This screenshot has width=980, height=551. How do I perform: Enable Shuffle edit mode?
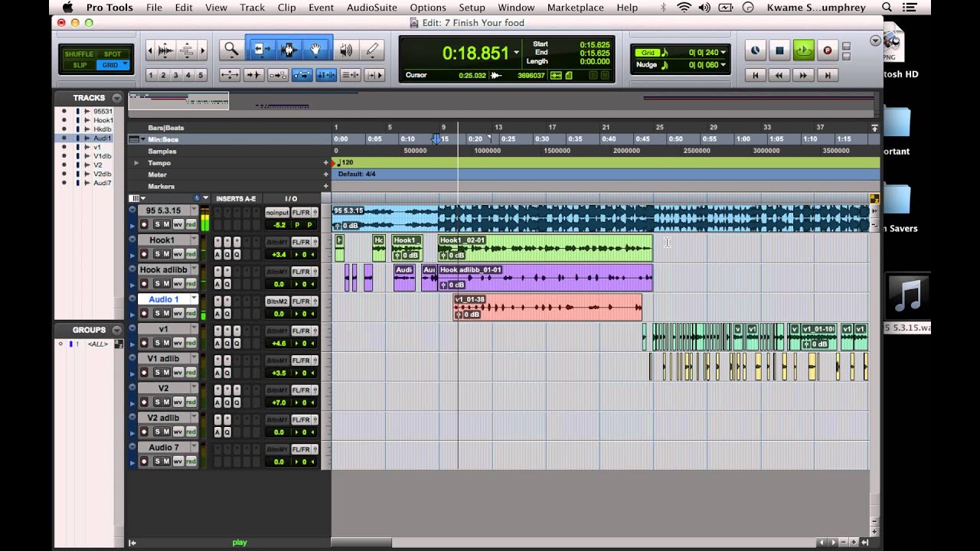(x=79, y=54)
